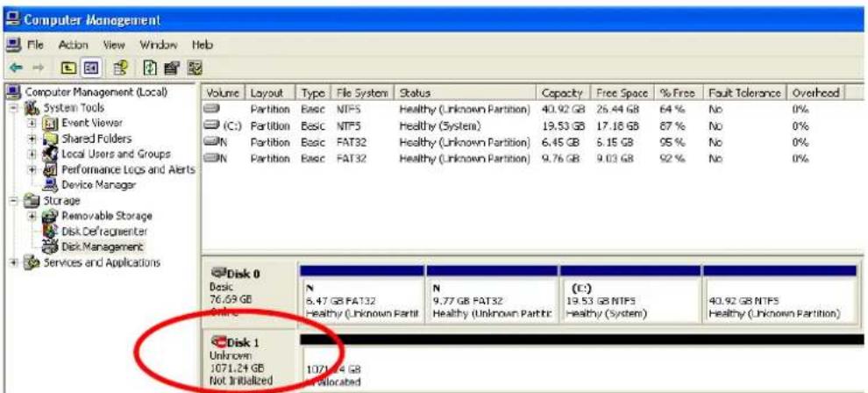Select Device Manager in the tree
Image resolution: width=868 pixels, height=393 pixels.
click(x=99, y=184)
